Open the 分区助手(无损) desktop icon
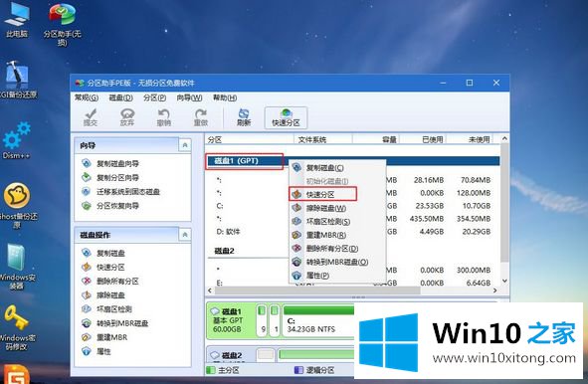 pos(62,24)
